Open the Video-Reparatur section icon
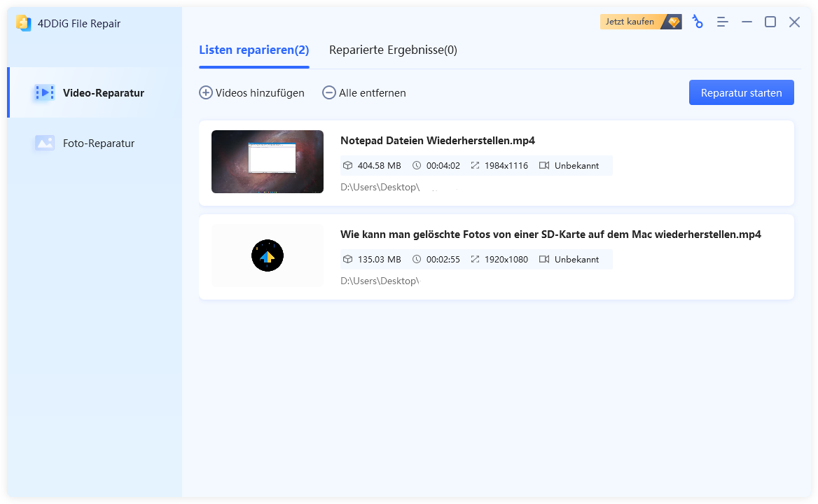This screenshot has width=818, height=504. point(44,92)
